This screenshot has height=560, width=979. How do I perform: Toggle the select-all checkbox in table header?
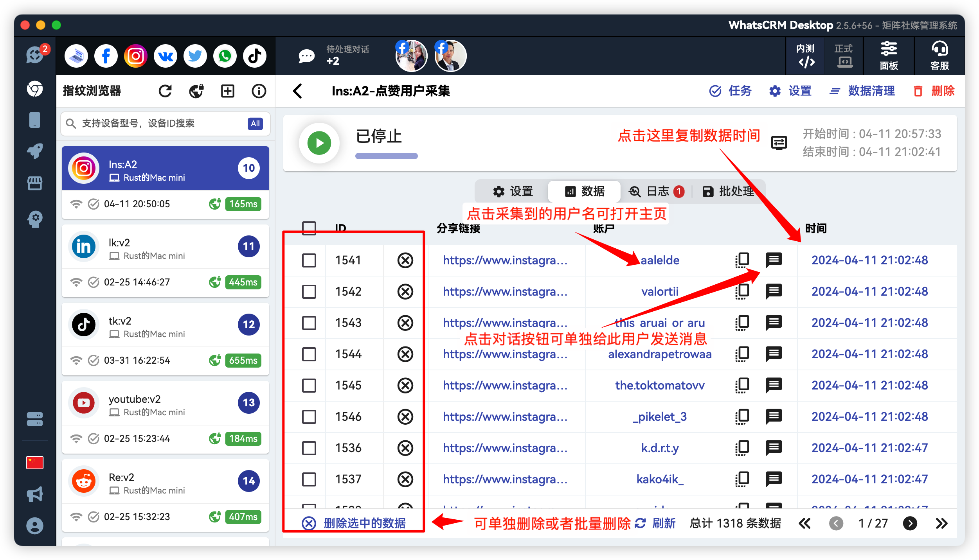[309, 228]
